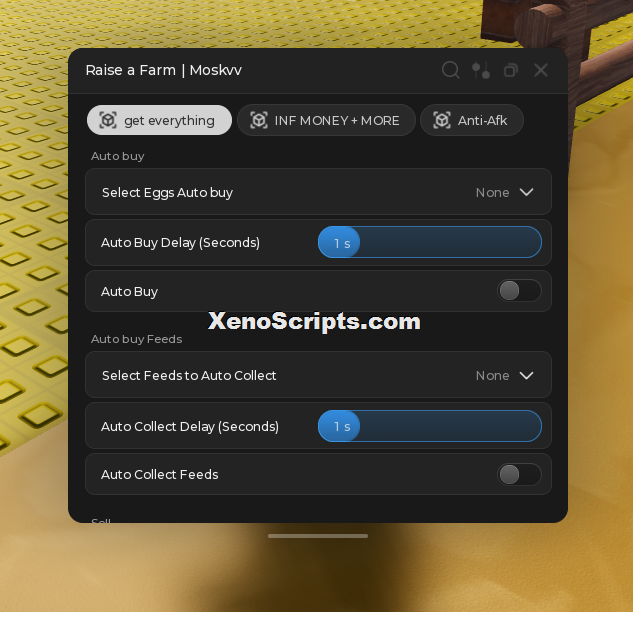Click 'Raise a Farm | Moskvv' title text
Screen dimensions: 633x642
click(163, 70)
